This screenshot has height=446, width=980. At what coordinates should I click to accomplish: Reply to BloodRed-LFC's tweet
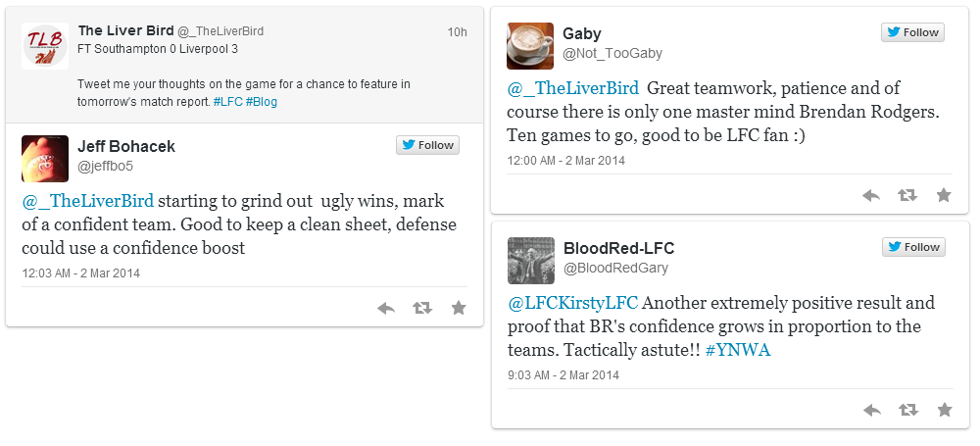click(871, 410)
